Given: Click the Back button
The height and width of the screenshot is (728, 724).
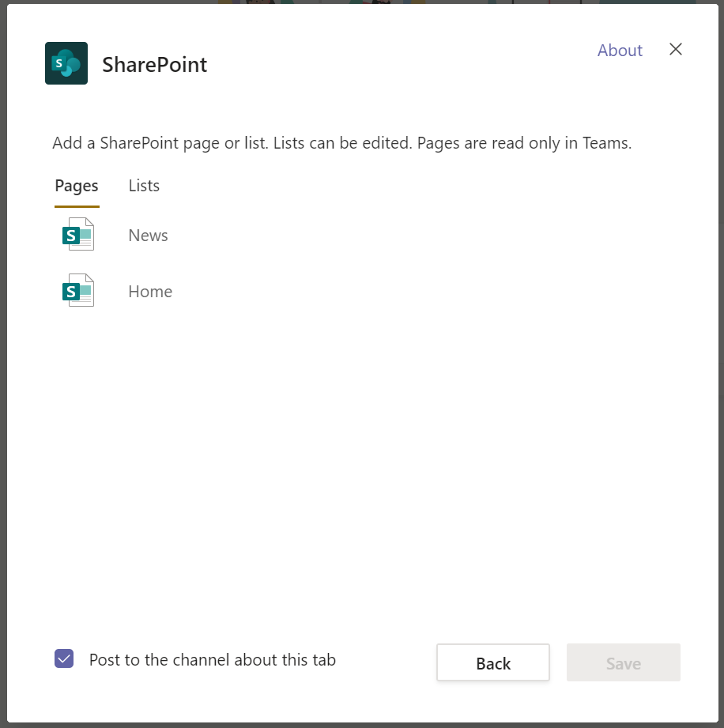Looking at the screenshot, I should 493,662.
